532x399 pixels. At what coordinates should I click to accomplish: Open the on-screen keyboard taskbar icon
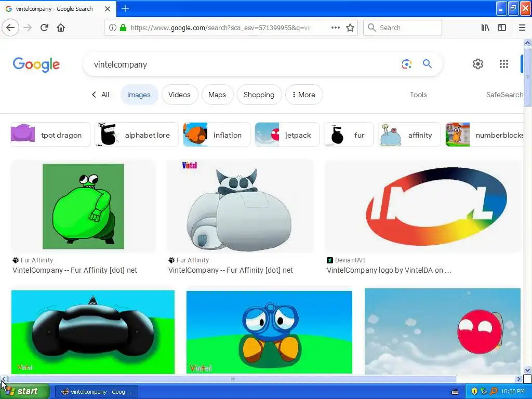455,392
